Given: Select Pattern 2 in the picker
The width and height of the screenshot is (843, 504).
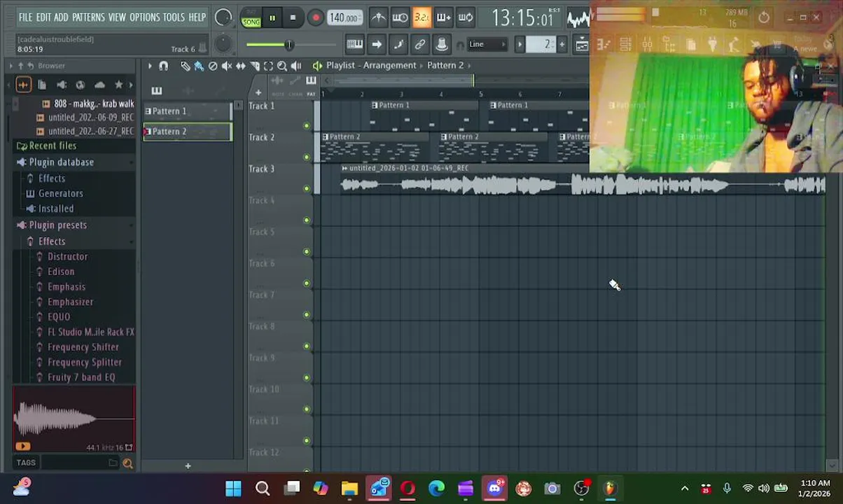Looking at the screenshot, I should coord(187,132).
